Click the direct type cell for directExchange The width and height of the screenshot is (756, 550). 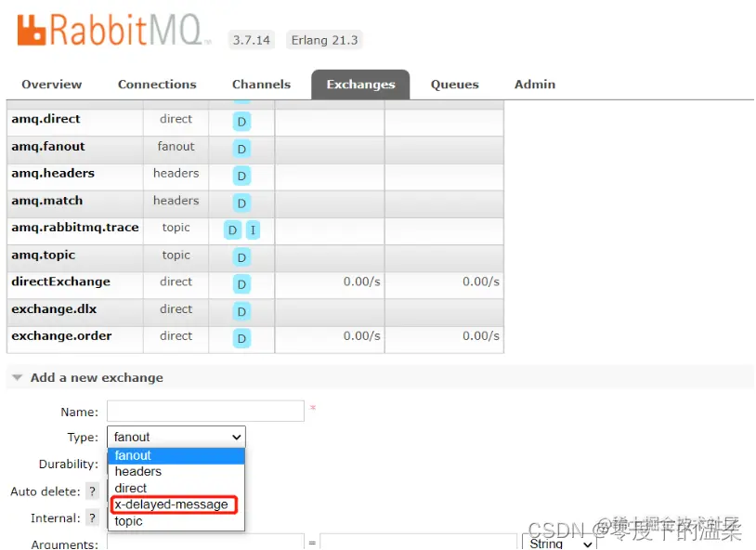pos(176,282)
